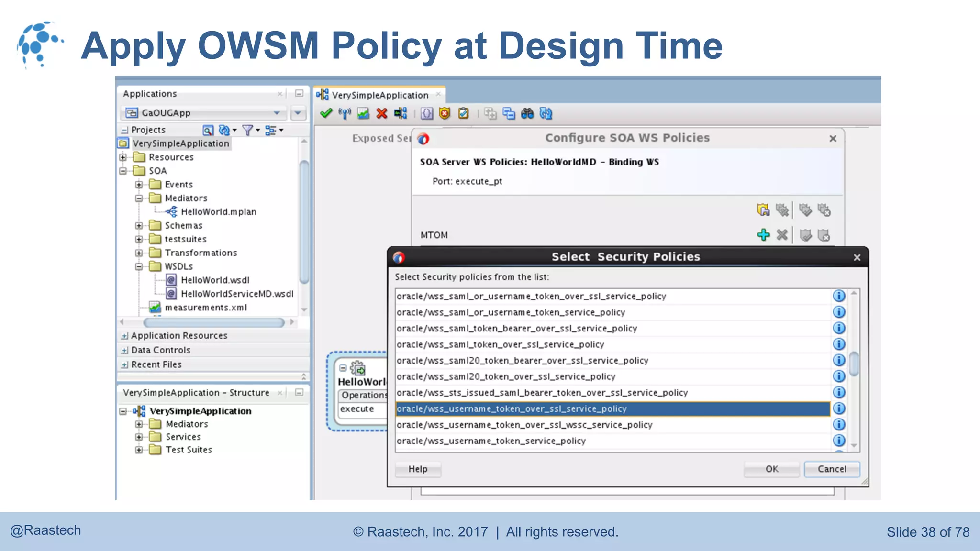The image size is (980, 551).
Task: Open the Projects filter funnel
Action: click(247, 130)
